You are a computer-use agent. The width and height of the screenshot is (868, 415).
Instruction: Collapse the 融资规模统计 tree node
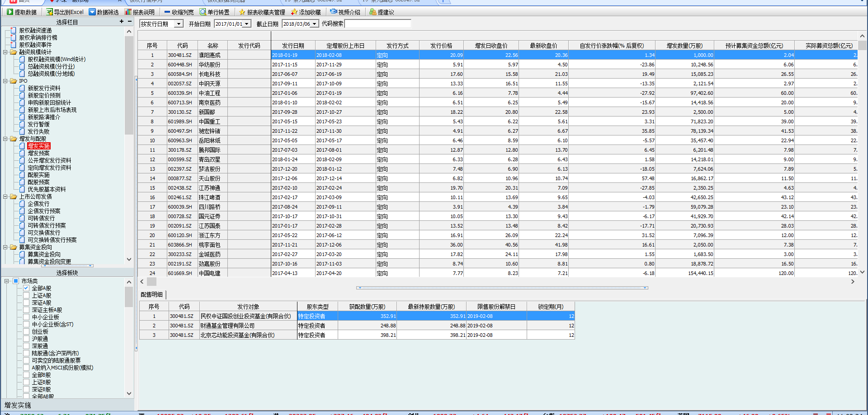point(5,52)
